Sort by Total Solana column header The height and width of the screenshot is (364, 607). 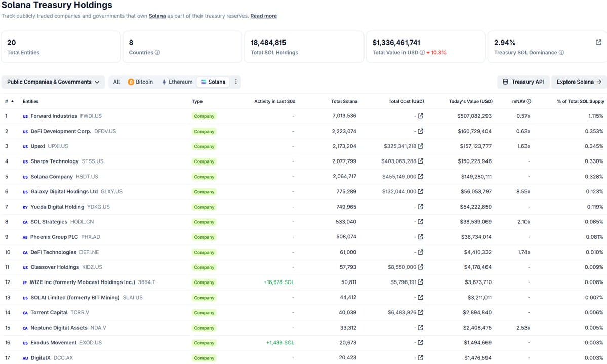[344, 101]
